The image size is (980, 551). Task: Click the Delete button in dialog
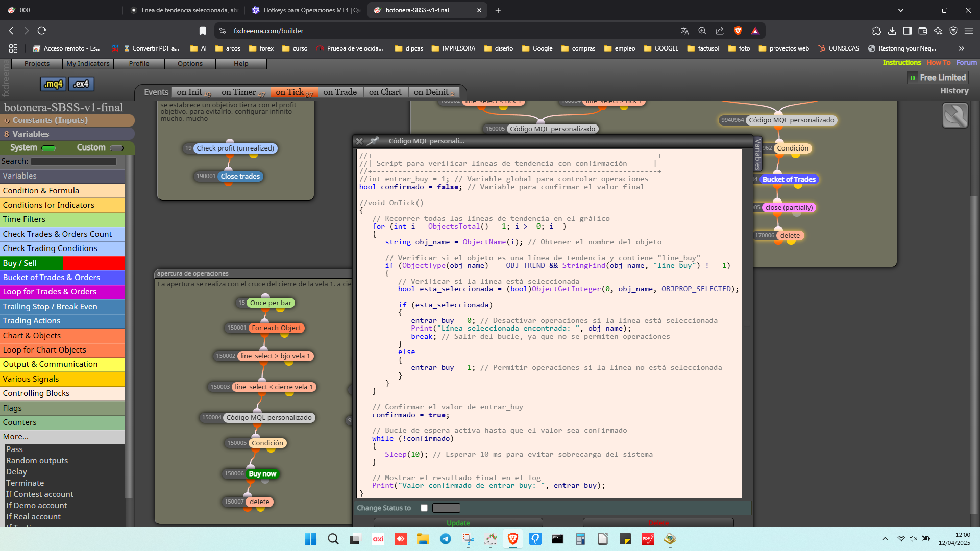[658, 523]
